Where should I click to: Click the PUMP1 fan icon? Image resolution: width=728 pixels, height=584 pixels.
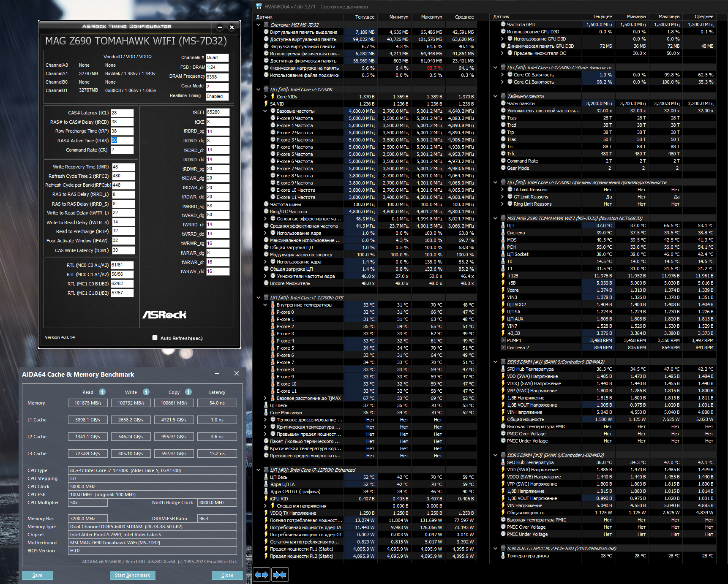(503, 340)
